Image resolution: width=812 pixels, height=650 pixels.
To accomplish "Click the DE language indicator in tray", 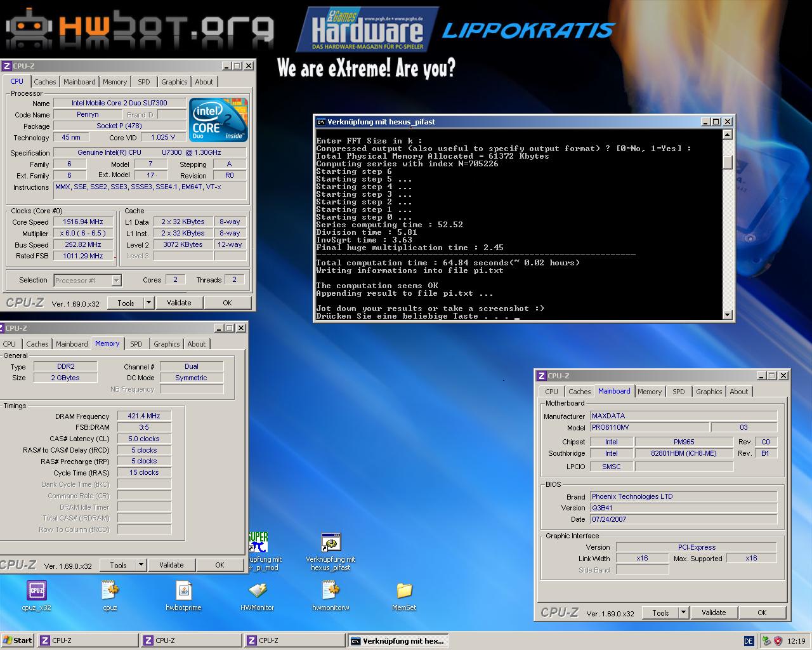I will [749, 641].
